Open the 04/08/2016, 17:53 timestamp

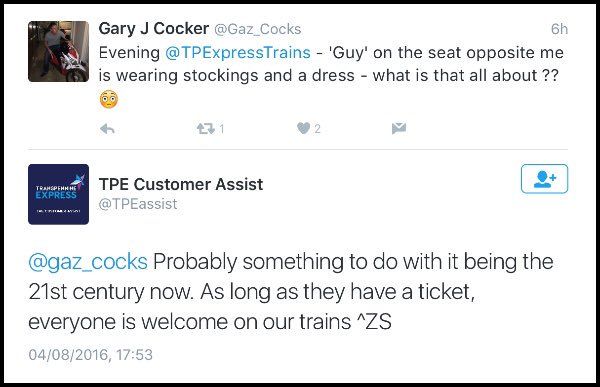91,354
